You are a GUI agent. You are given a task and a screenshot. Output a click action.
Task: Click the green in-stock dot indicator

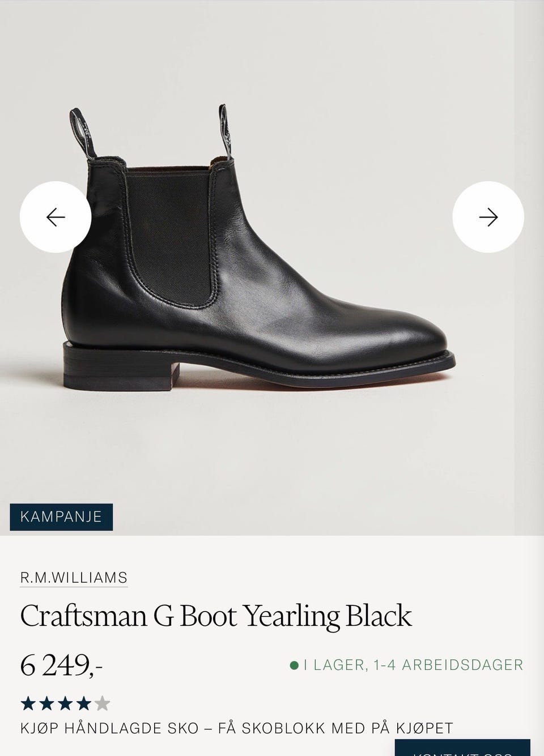click(x=294, y=665)
